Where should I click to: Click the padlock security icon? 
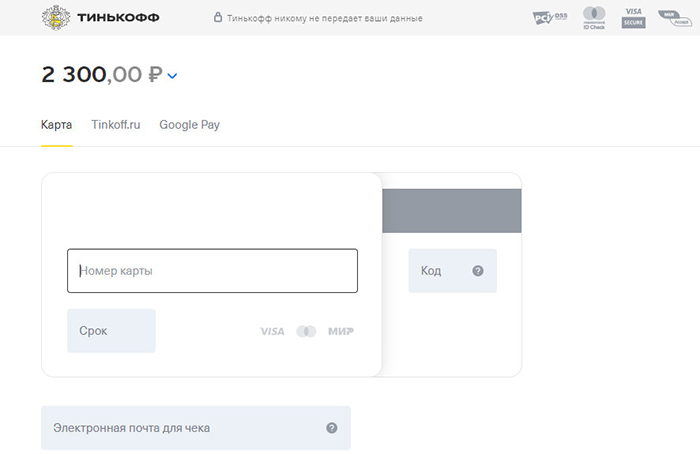point(218,17)
